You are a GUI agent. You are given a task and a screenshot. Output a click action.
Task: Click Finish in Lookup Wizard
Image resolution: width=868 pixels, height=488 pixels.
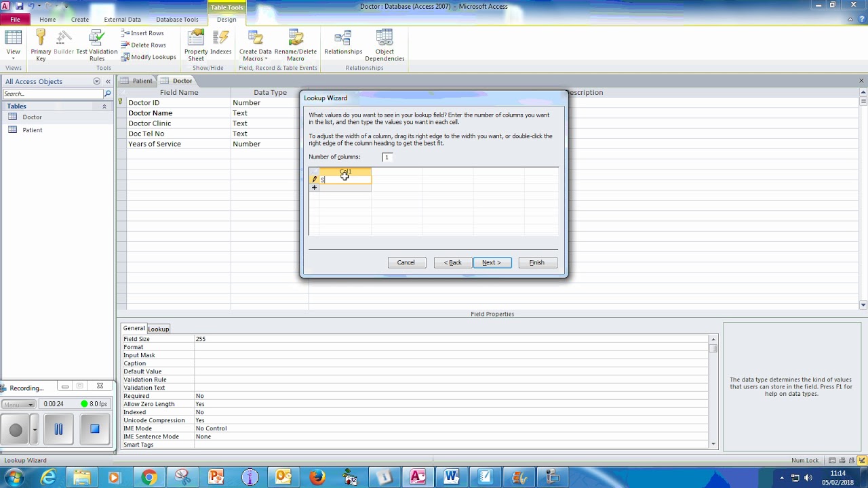pos(537,262)
